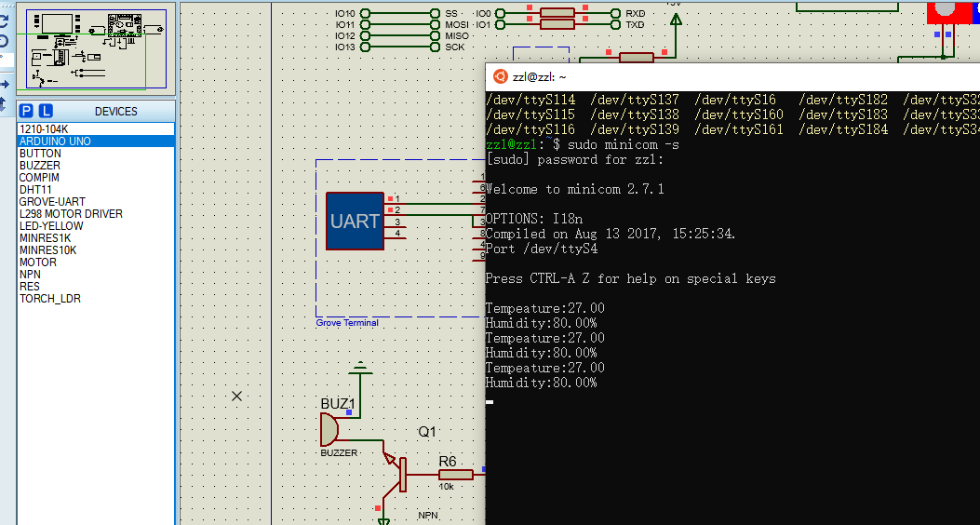Click the MISO terminal label
Viewport: 980px width, 525px height.
[x=456, y=35]
